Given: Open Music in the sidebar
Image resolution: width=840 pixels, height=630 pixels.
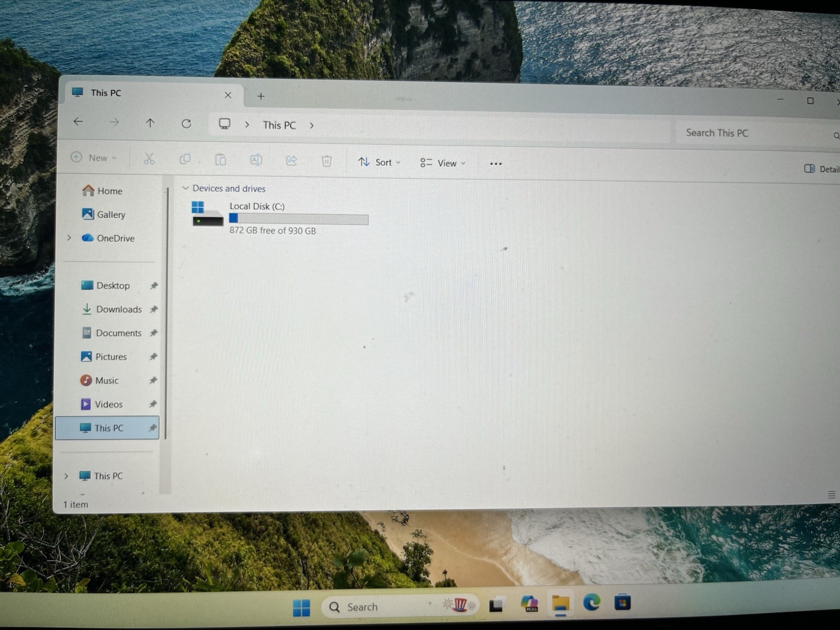Looking at the screenshot, I should [99, 380].
